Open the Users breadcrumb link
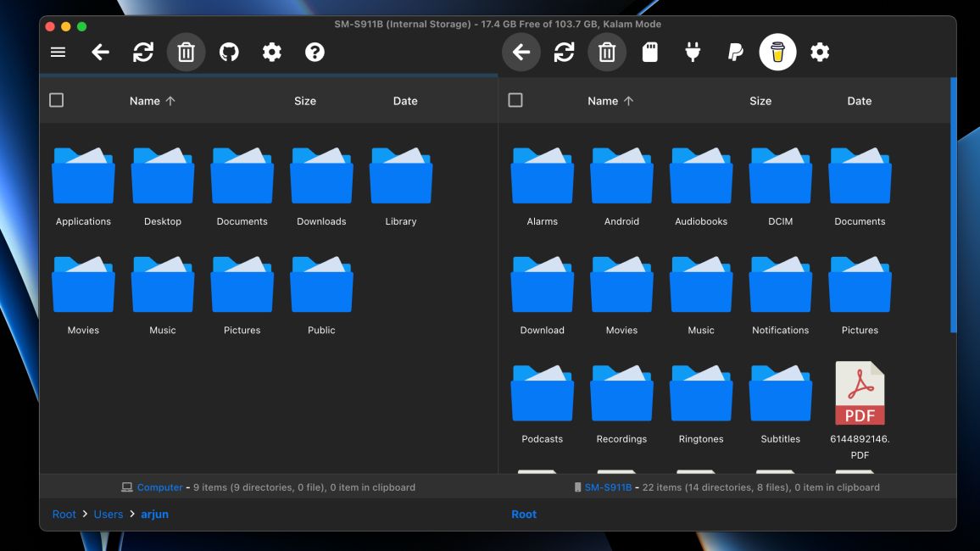Viewport: 980px width, 551px height. [x=109, y=514]
